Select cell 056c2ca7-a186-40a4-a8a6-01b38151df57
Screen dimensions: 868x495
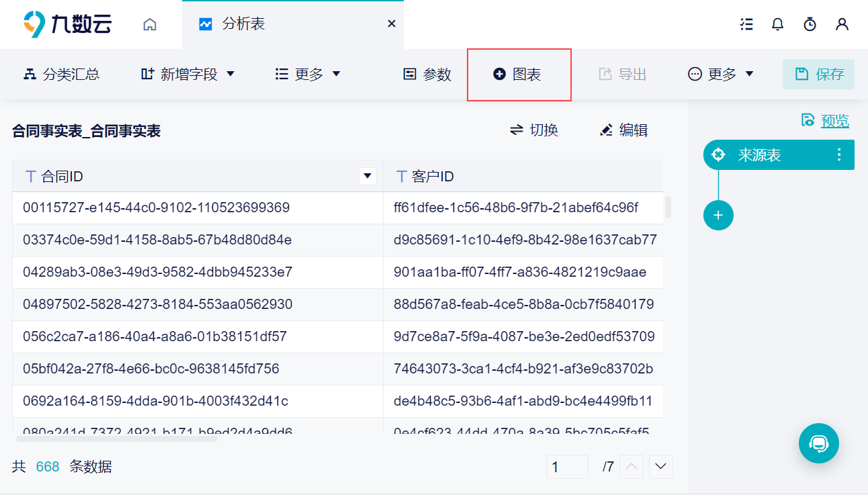tap(198, 336)
